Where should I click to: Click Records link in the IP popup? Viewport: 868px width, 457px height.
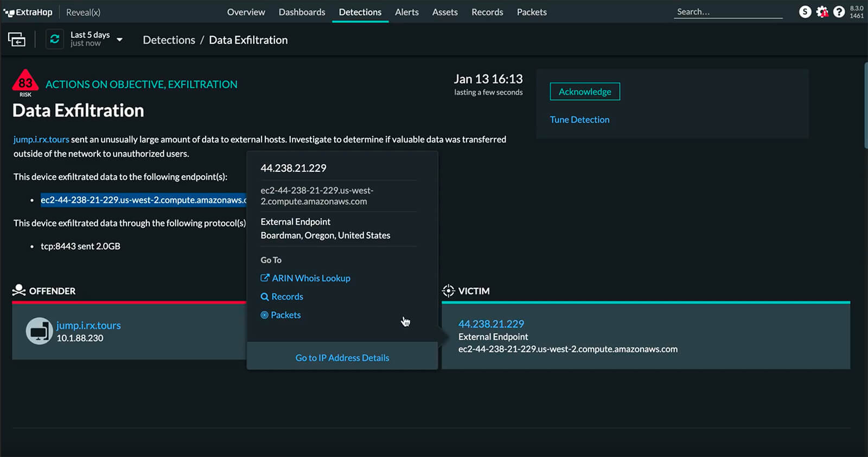(287, 297)
